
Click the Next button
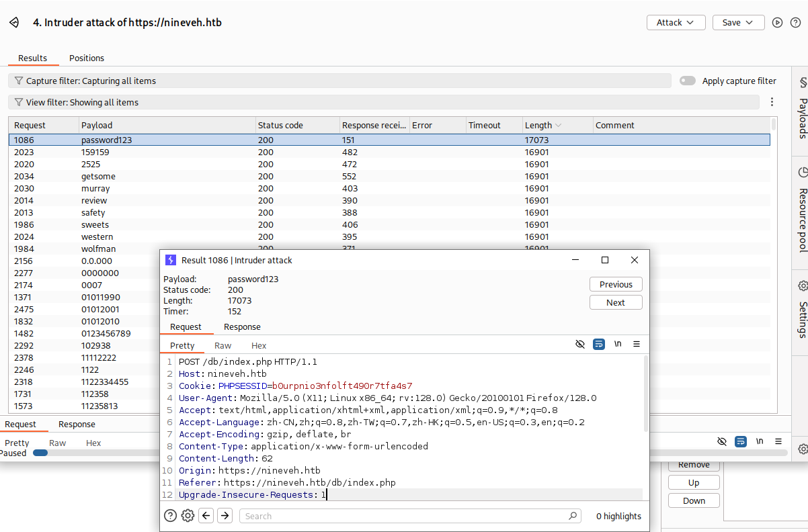[616, 302]
